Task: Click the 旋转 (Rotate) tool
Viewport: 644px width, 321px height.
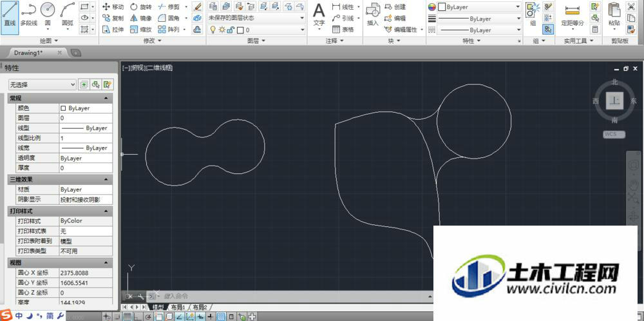Action: pyautogui.click(x=141, y=6)
